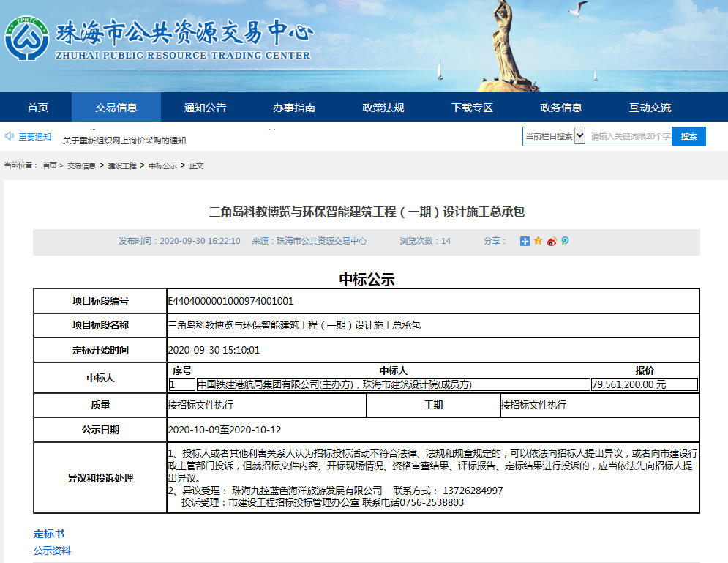Navigate to 下载专区
Viewport: 728px width, 563px height.
click(x=472, y=108)
